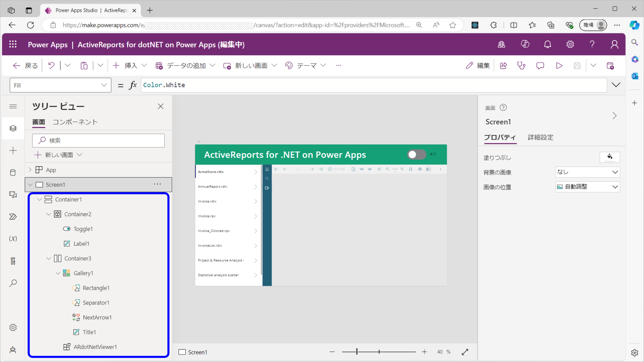Select Toggle1 in the tree
Screen dimensions: 644x362
click(x=83, y=229)
